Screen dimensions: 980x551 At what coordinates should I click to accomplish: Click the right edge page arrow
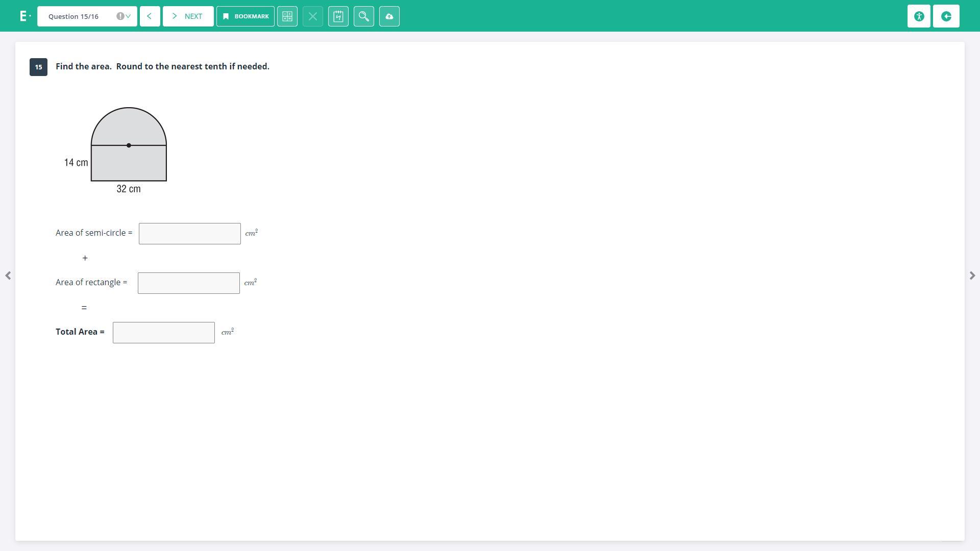pyautogui.click(x=972, y=275)
